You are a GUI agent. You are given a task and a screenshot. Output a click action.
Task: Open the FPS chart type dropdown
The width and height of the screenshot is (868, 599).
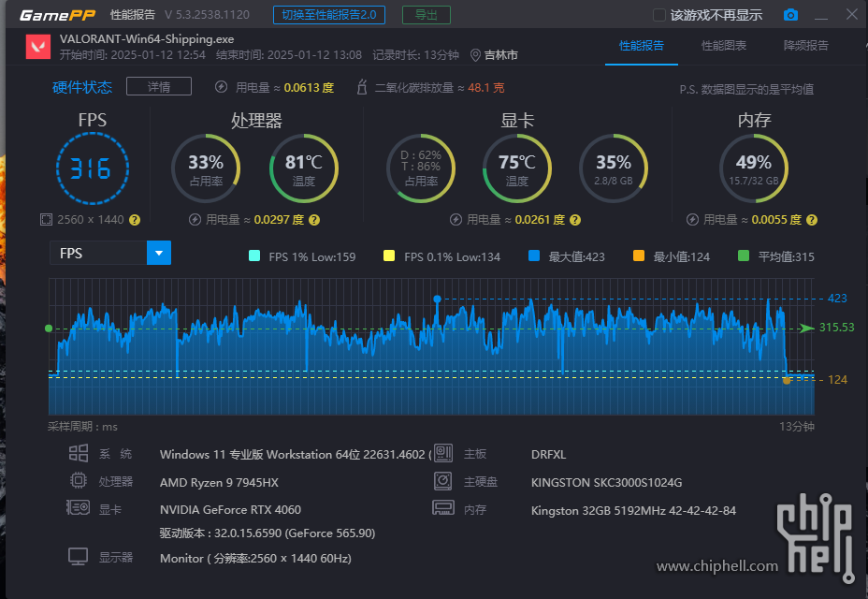[x=110, y=254]
